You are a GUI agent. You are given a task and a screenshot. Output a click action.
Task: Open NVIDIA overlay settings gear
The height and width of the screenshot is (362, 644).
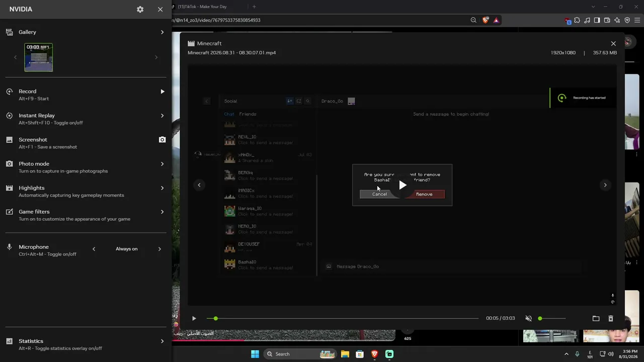pyautogui.click(x=140, y=10)
